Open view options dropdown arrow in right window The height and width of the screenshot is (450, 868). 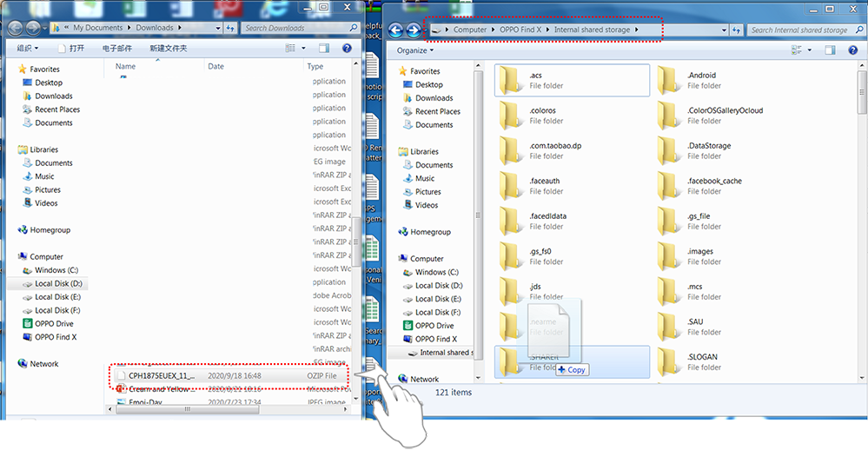(809, 50)
